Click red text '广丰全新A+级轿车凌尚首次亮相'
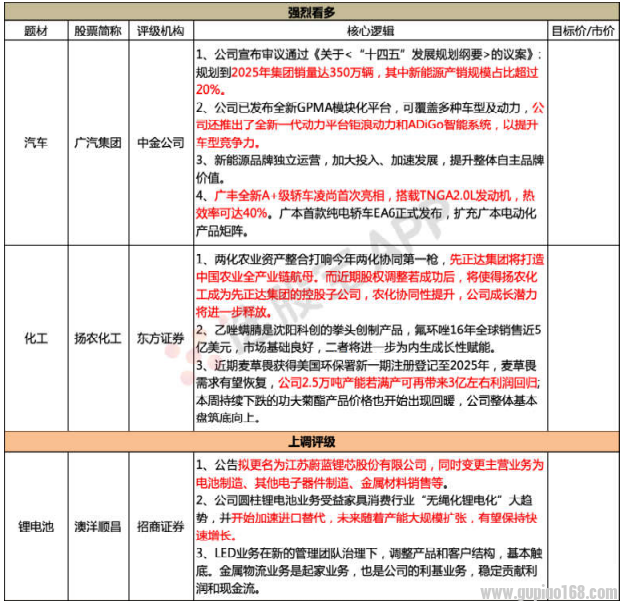Screen dimensions: 622x606 (299, 196)
